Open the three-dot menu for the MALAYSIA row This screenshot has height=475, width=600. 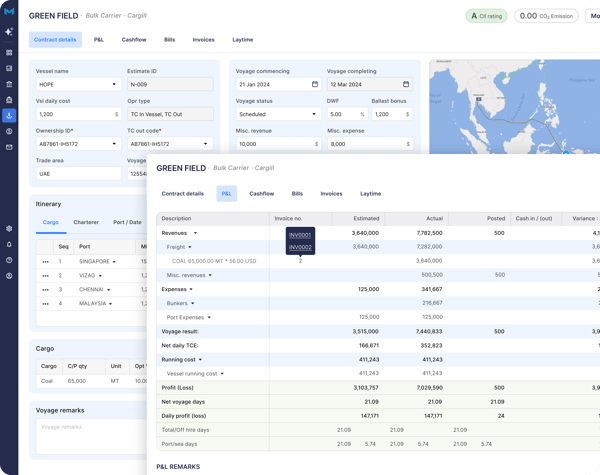point(45,304)
